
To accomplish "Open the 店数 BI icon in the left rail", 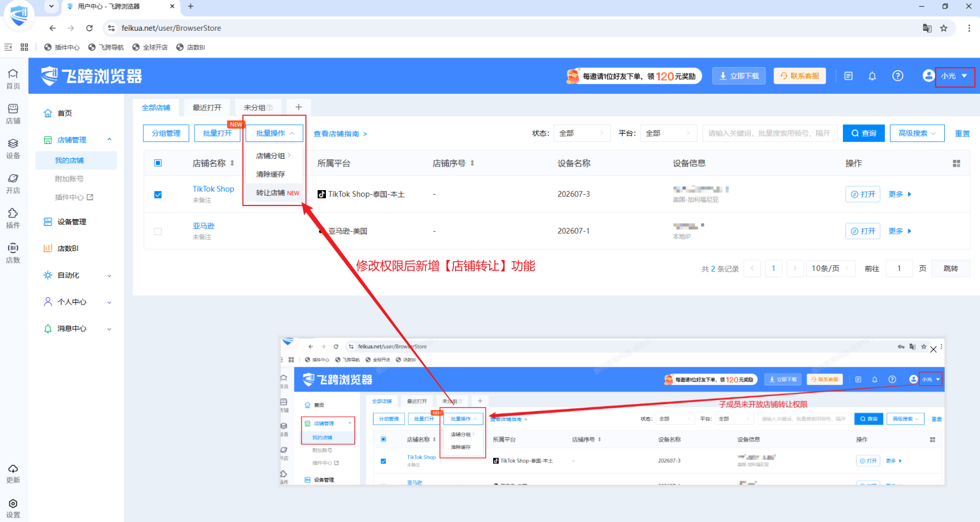I will [x=13, y=253].
